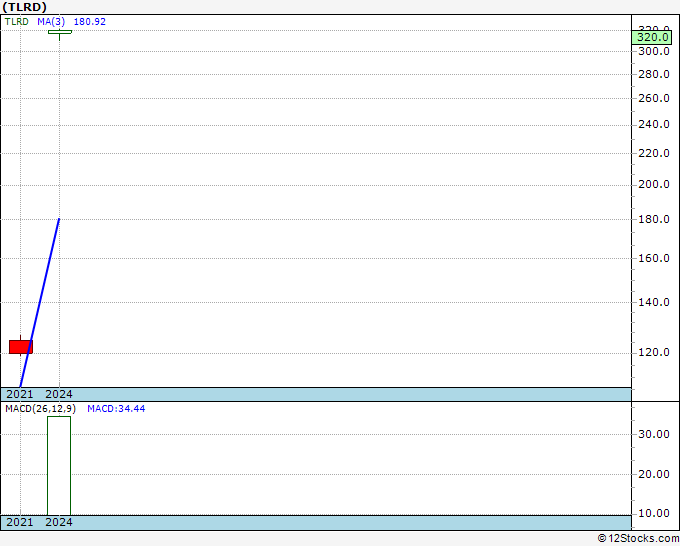Select the blue MA(3) trend line
Image resolution: width=680 pixels, height=546 pixels.
40,302
